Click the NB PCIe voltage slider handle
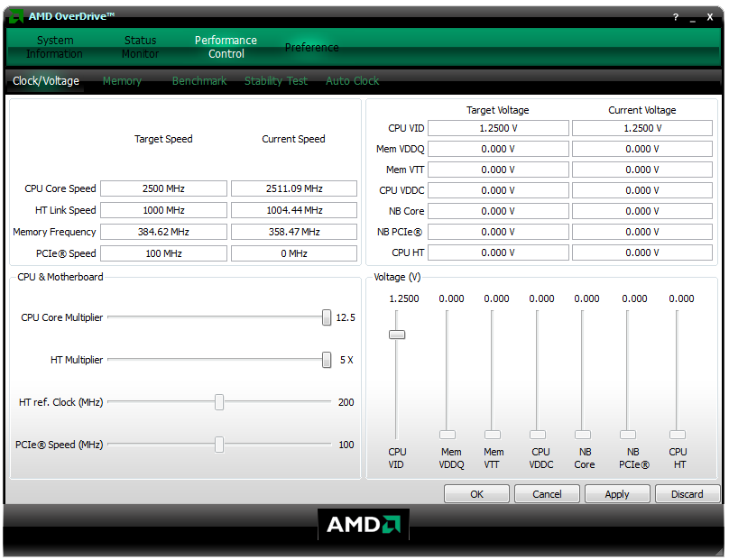729x560 pixels. pos(628,435)
